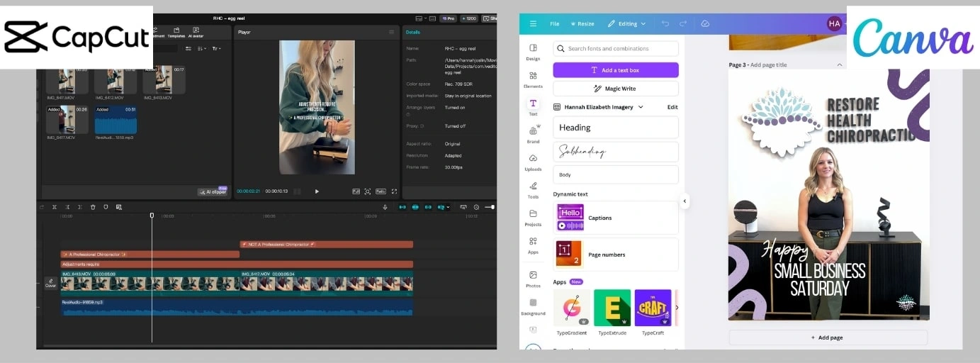Open Design tab in Canva sidebar

[533, 51]
